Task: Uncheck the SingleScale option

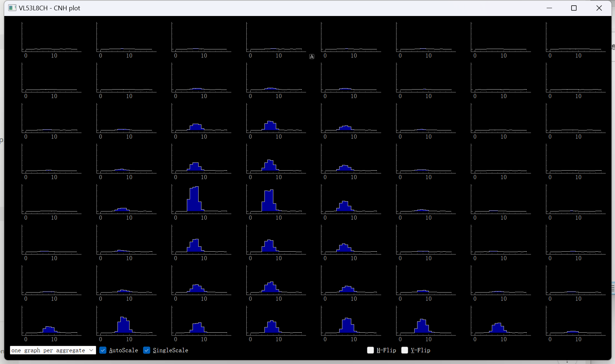Action: [147, 350]
